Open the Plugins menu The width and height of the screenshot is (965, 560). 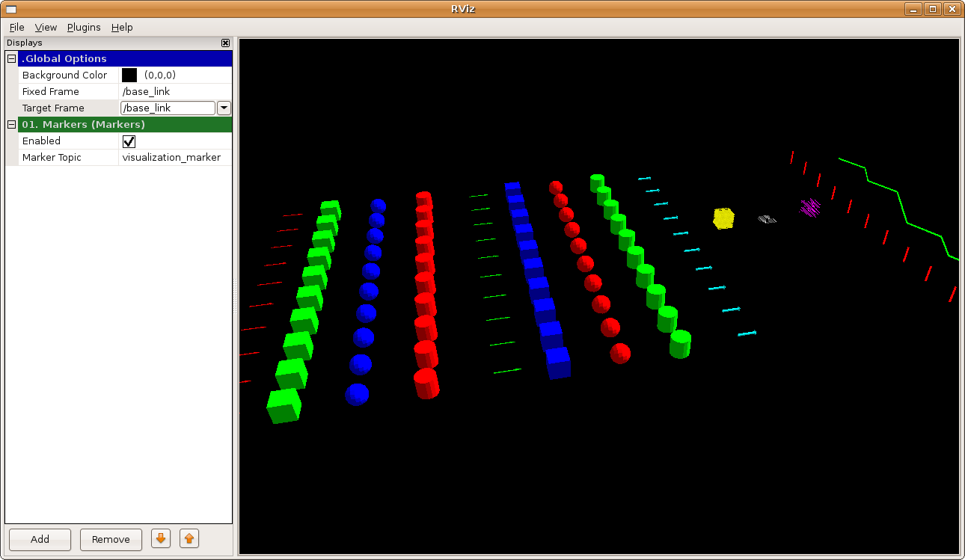point(84,27)
